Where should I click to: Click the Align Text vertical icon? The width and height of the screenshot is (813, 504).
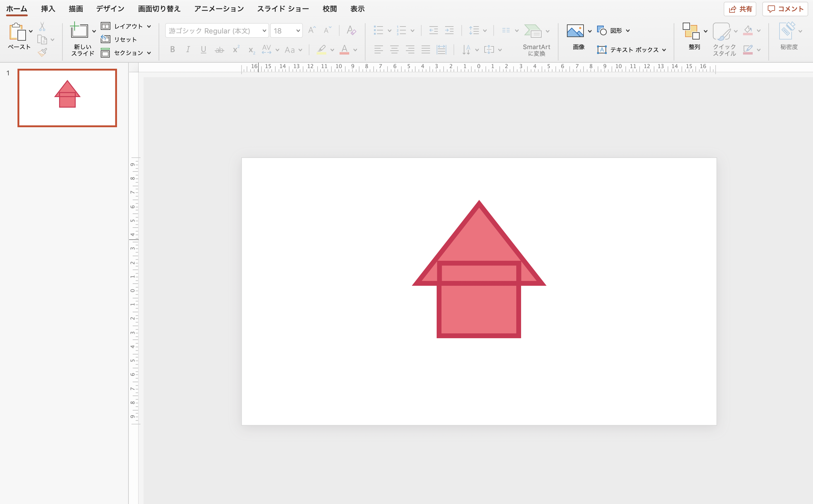pyautogui.click(x=489, y=50)
